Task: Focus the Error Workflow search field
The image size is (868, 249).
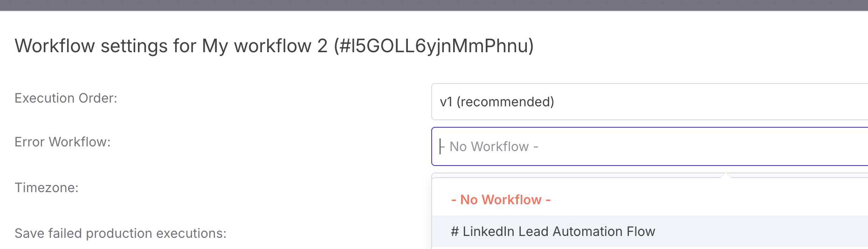Action: pos(649,146)
